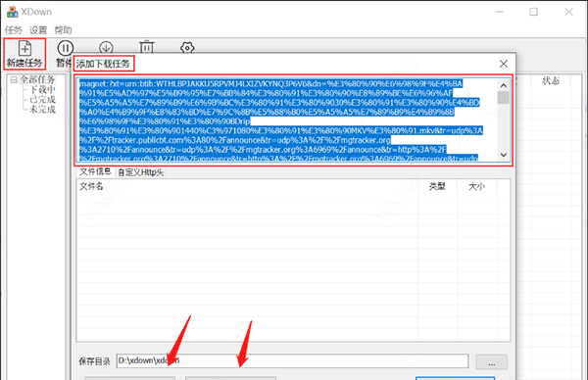588x380 pixels.
Task: Click the trash delete toolbar icon
Action: click(x=147, y=46)
